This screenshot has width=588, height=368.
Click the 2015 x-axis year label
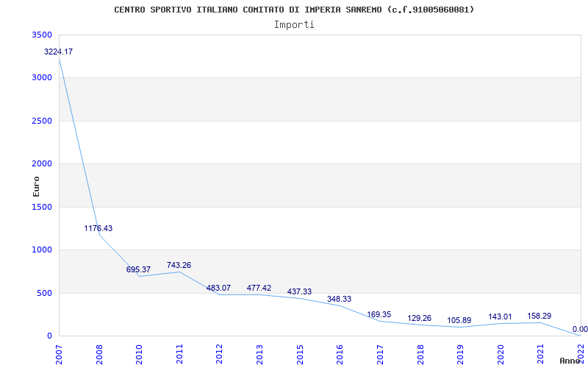(x=300, y=354)
